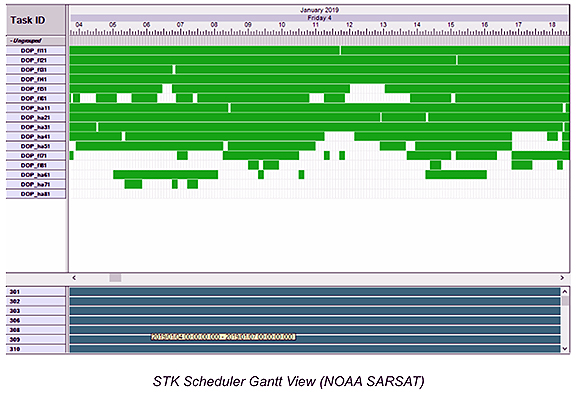Click the 05 hour marker on timeline

tap(112, 25)
